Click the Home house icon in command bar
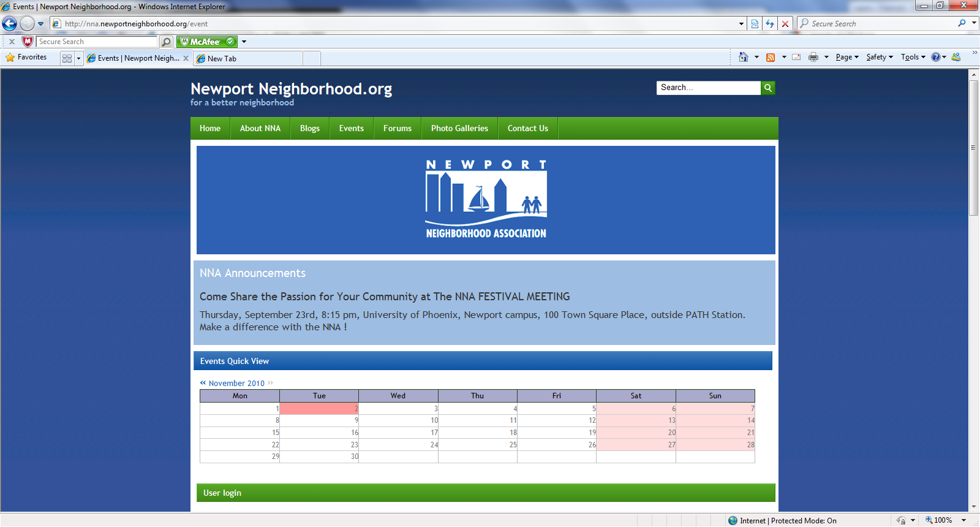Viewport: 980px width, 527px height. pyautogui.click(x=743, y=57)
